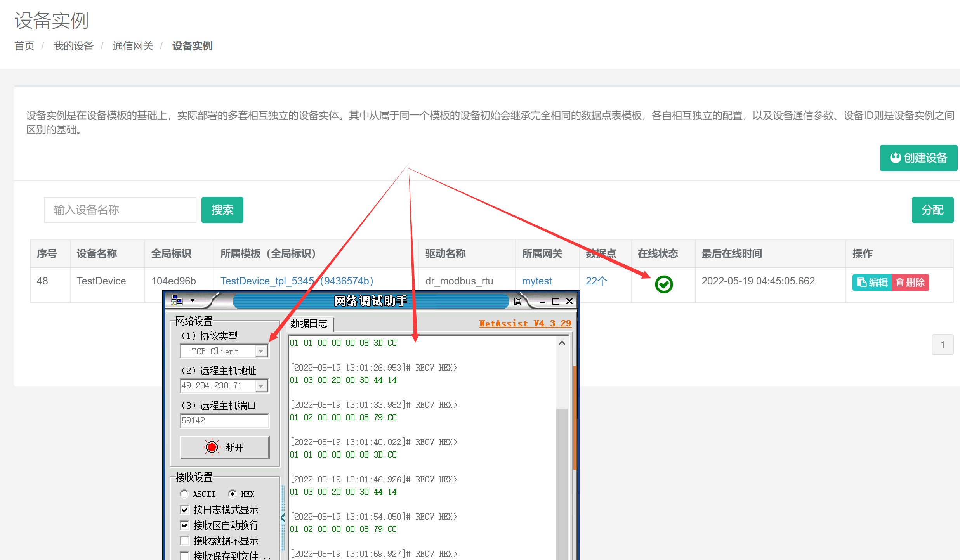The image size is (960, 560).
Task: Click the 搜索 search button
Action: (222, 210)
